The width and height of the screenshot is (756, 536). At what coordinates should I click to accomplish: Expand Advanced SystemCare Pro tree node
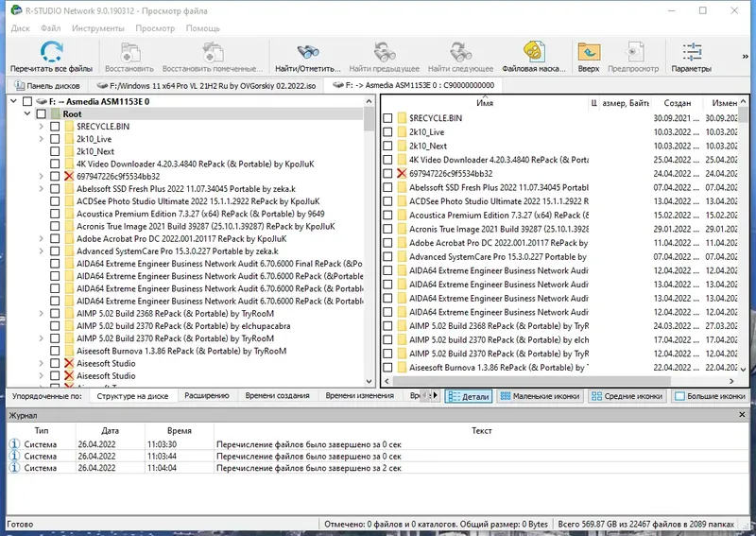click(42, 251)
